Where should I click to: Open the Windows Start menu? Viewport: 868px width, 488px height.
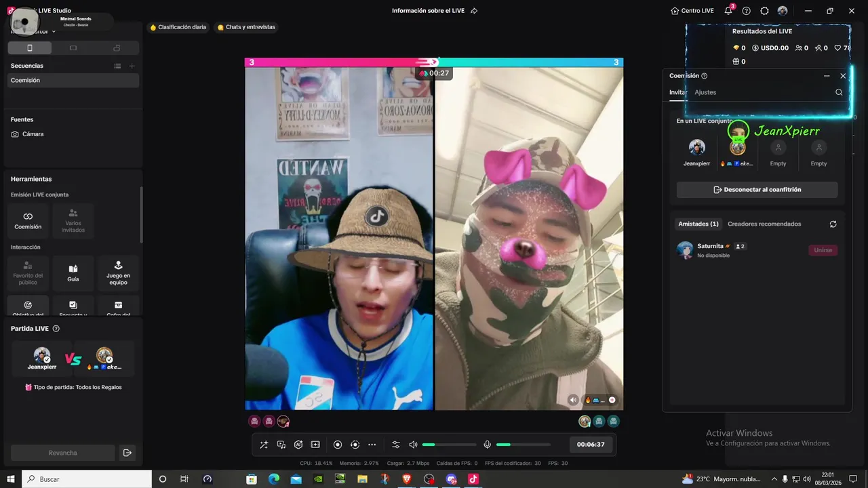tap(11, 479)
